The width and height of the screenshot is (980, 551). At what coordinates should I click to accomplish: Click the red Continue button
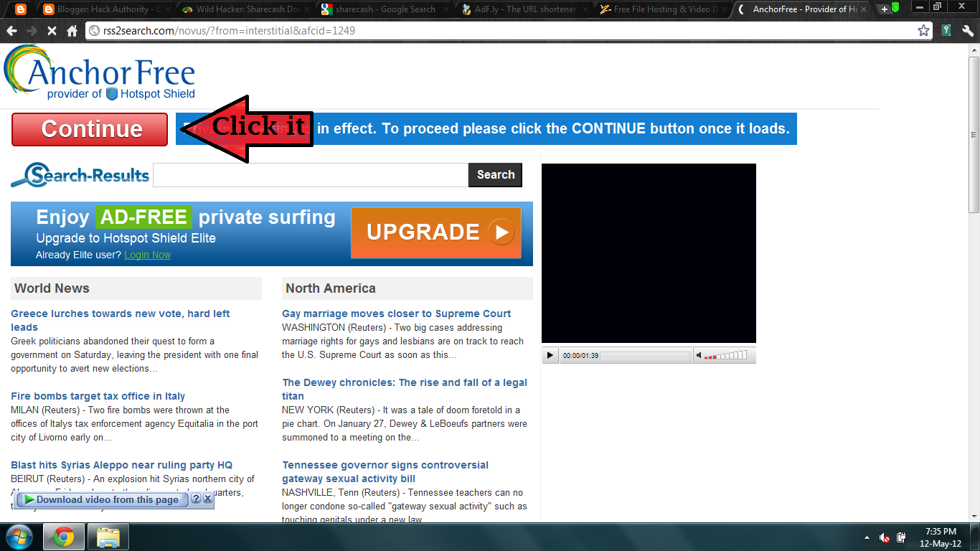(90, 129)
